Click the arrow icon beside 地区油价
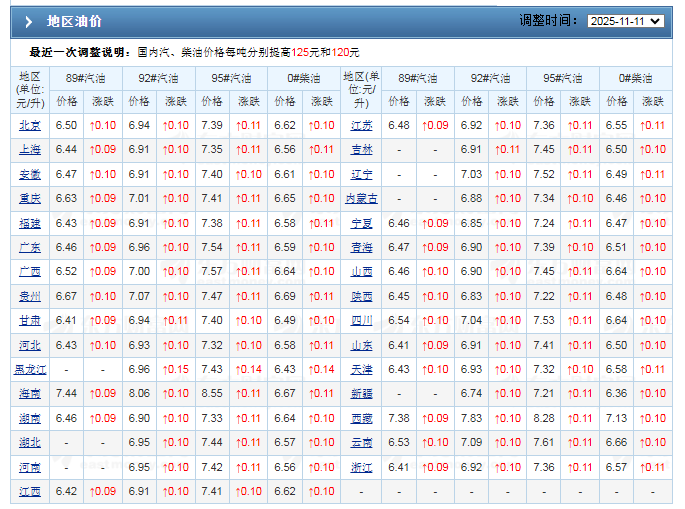The width and height of the screenshot is (685, 509). click(28, 21)
